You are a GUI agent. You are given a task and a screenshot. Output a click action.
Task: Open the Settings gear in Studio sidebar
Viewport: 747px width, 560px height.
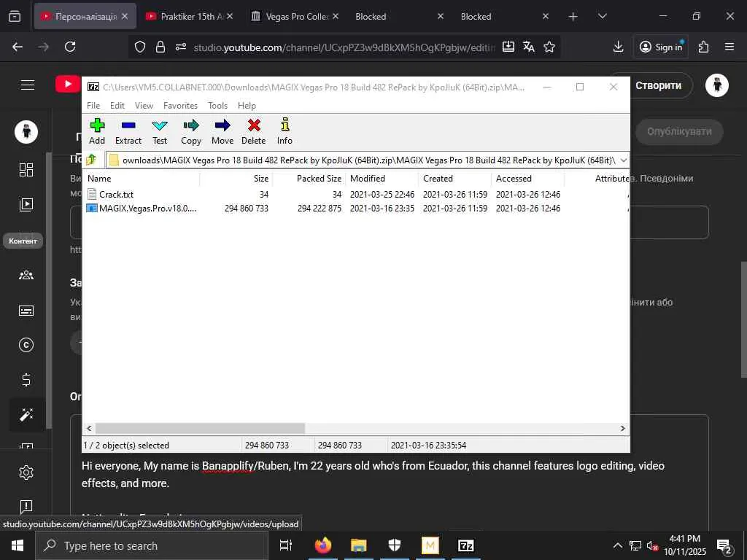[x=26, y=472]
